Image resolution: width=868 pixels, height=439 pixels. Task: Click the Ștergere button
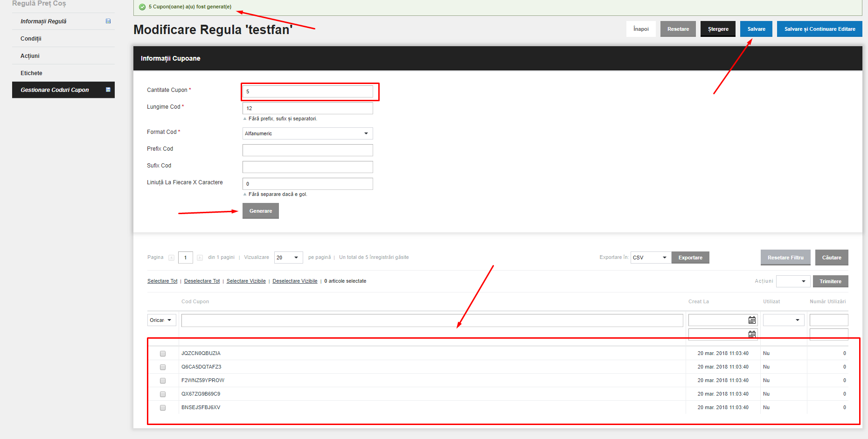[718, 29]
